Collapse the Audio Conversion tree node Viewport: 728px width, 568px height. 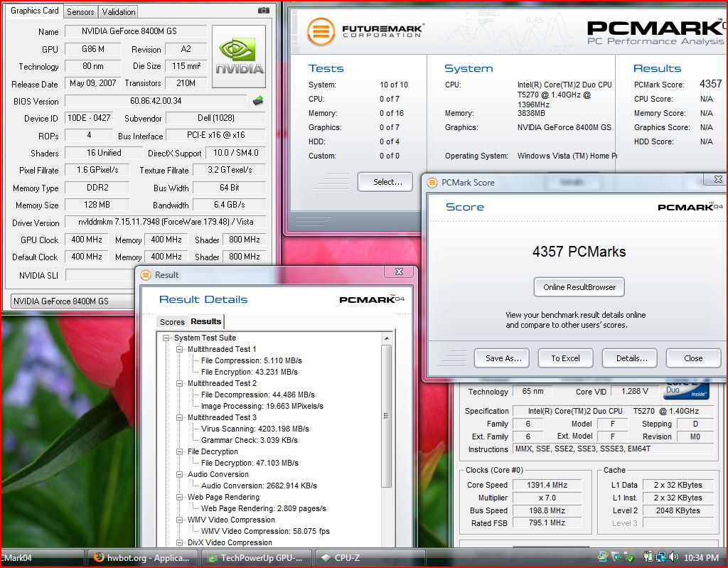pos(179,475)
